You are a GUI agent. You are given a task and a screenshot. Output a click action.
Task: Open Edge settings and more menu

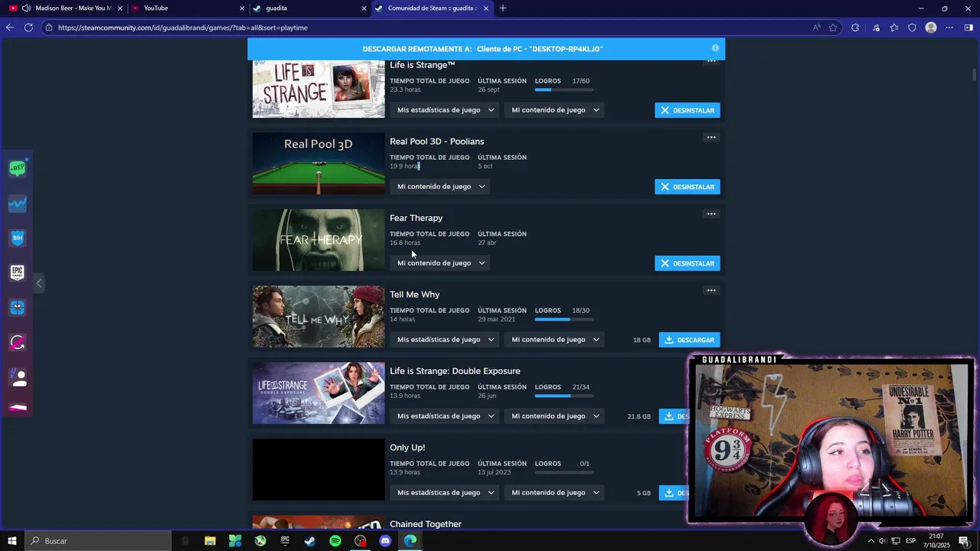(x=949, y=28)
